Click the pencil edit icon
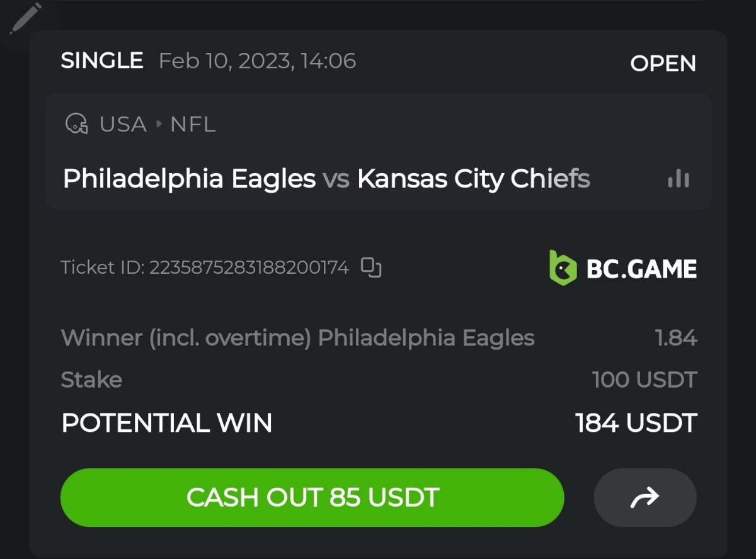756x559 pixels. pos(26,18)
